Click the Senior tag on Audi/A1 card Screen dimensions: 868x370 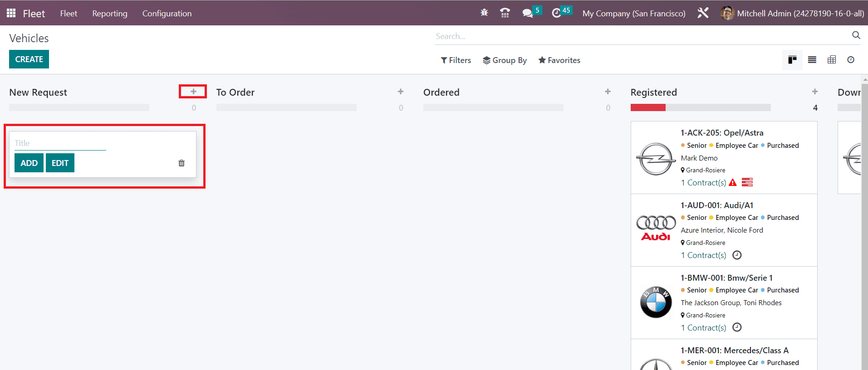tap(694, 218)
